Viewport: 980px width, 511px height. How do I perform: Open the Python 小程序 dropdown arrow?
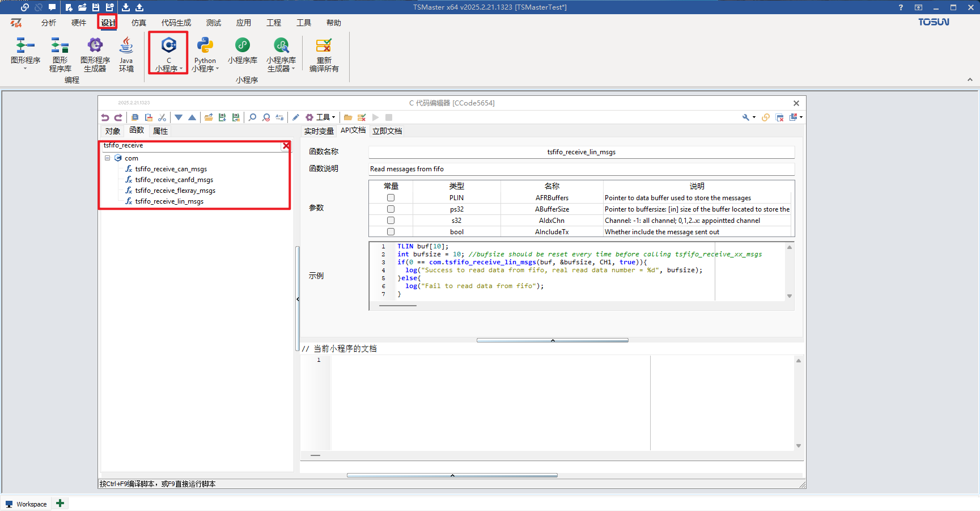pos(217,69)
